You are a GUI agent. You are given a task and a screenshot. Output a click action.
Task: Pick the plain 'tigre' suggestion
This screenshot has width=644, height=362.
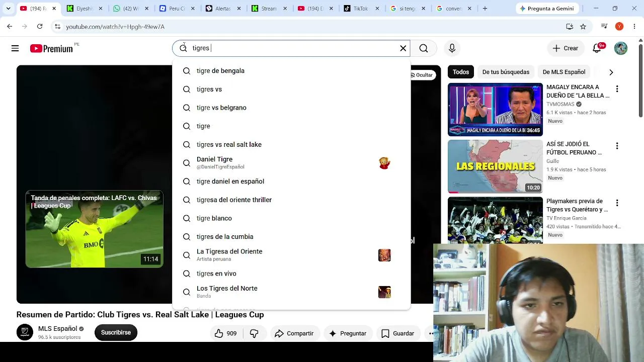pyautogui.click(x=291, y=126)
